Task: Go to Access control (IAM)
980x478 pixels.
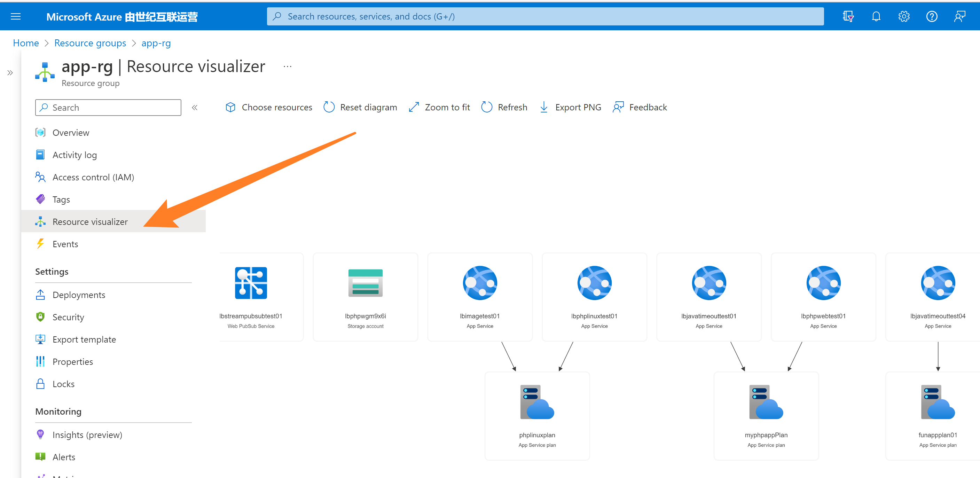Action: pyautogui.click(x=93, y=177)
